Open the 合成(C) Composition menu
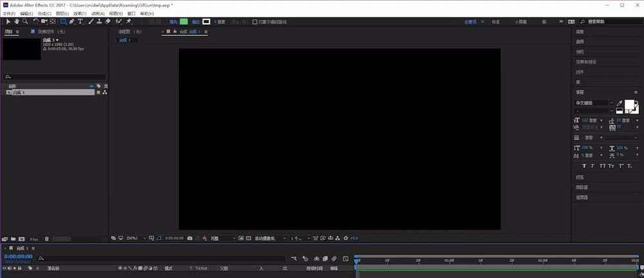The image size is (644, 278). tap(44, 14)
